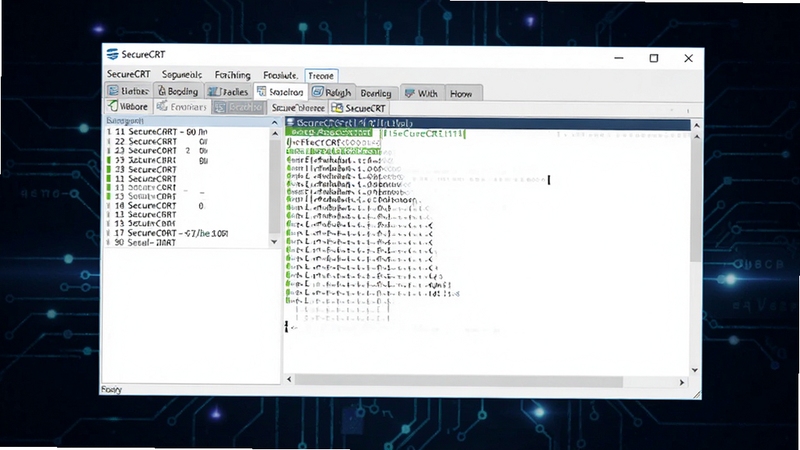
Task: Click the Booding toolbar icon
Action: [162, 91]
